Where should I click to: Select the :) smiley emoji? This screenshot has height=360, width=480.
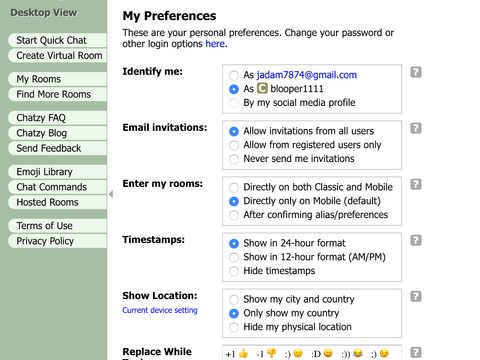(x=298, y=353)
